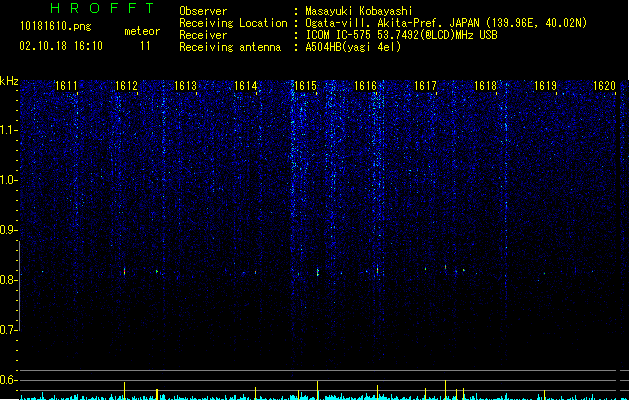The height and width of the screenshot is (400, 629).
Task: Select the meteor count value 11
Action: click(145, 46)
